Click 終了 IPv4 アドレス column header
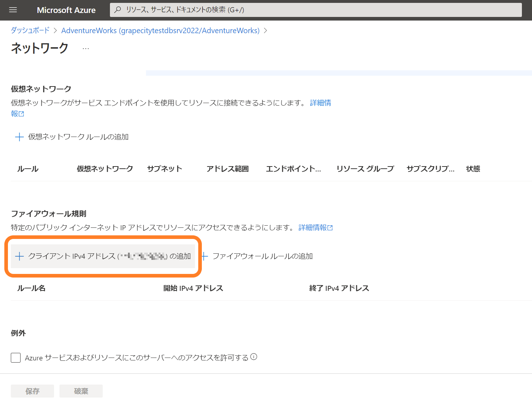The image size is (532, 408). [x=339, y=288]
